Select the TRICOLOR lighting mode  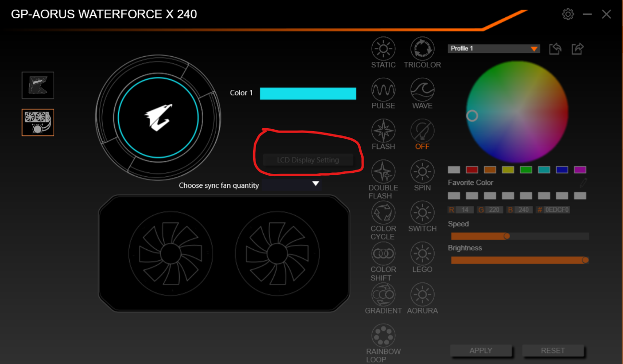coord(422,49)
